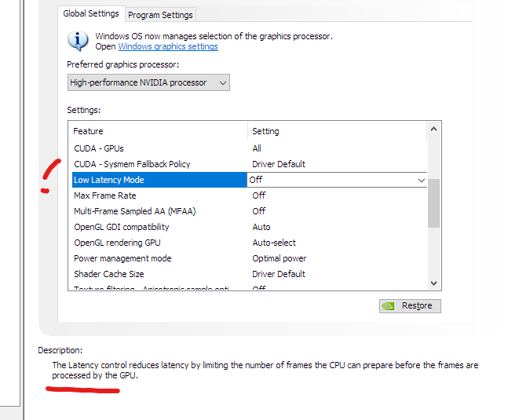Select the Power management mode row
Screen dimensions: 519x420
pyautogui.click(x=250, y=258)
